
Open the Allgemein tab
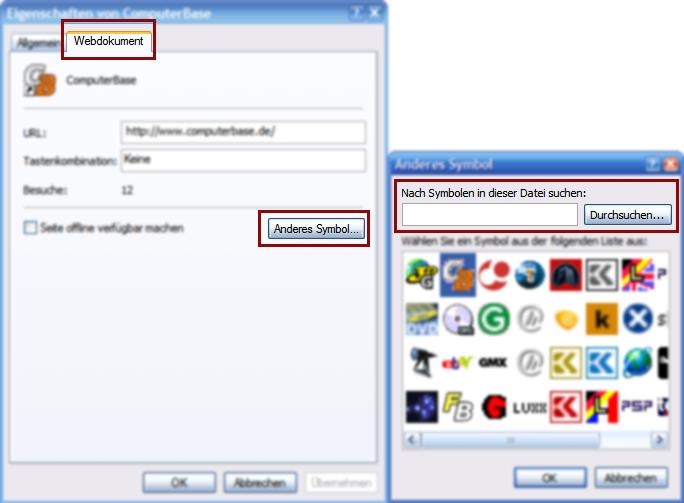38,43
